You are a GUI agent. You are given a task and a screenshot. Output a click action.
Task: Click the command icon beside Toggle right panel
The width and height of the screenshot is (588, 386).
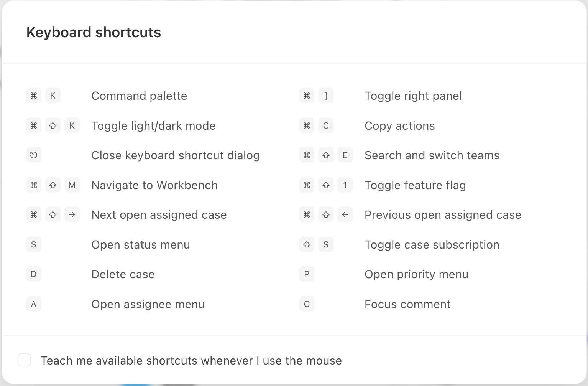pos(307,96)
